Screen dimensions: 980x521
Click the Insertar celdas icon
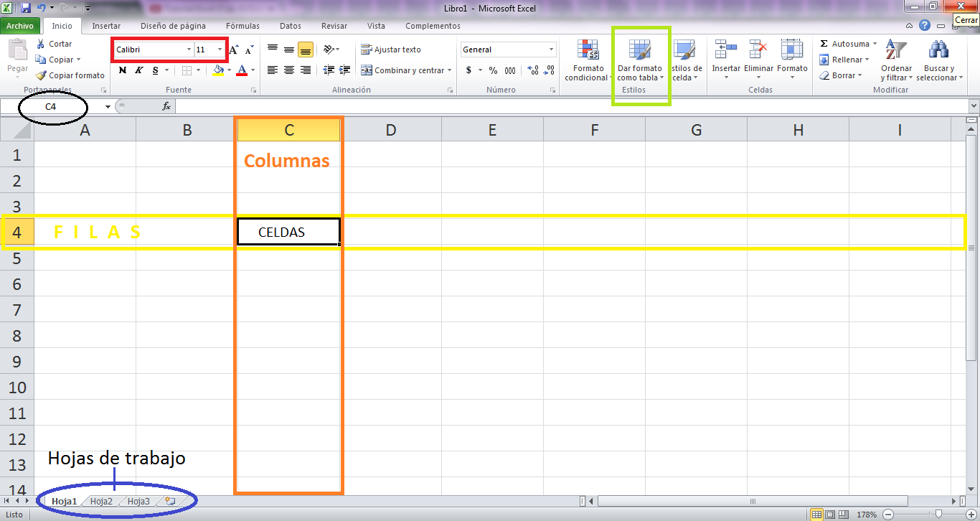[x=726, y=50]
